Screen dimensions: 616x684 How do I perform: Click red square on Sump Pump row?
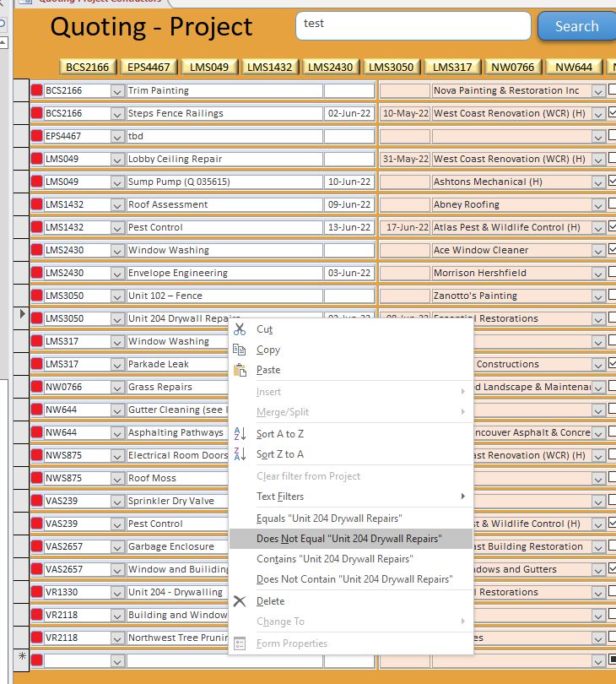click(x=36, y=182)
